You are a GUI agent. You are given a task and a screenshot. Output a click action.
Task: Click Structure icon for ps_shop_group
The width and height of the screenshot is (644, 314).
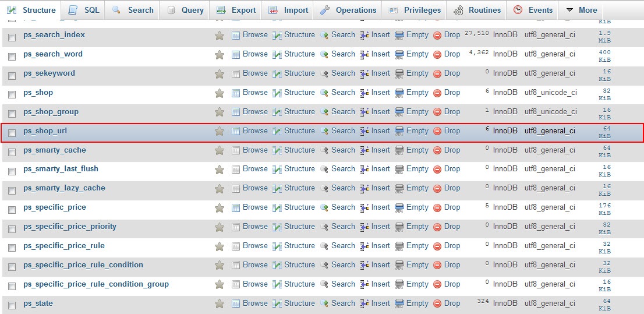click(x=277, y=112)
